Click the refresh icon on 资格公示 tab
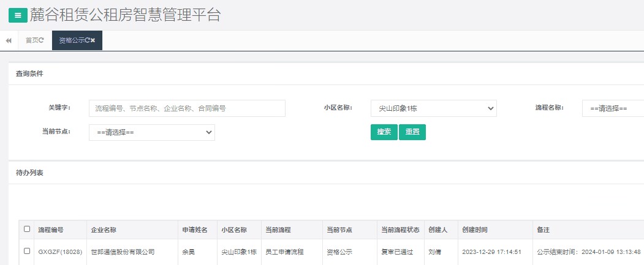This screenshot has width=644, height=265. [88, 40]
